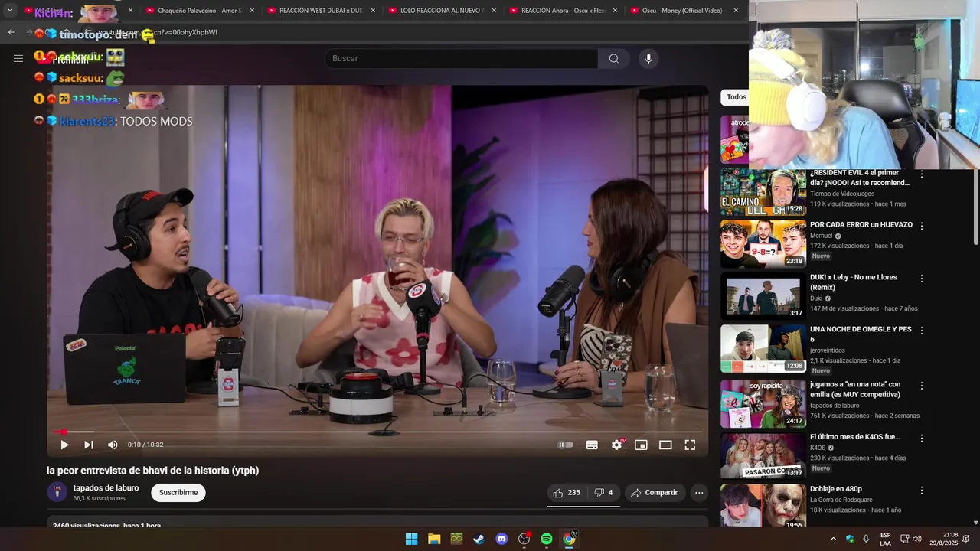Click the Mernuel channel name
Viewport: 980px width, 551px height.
tap(822, 236)
